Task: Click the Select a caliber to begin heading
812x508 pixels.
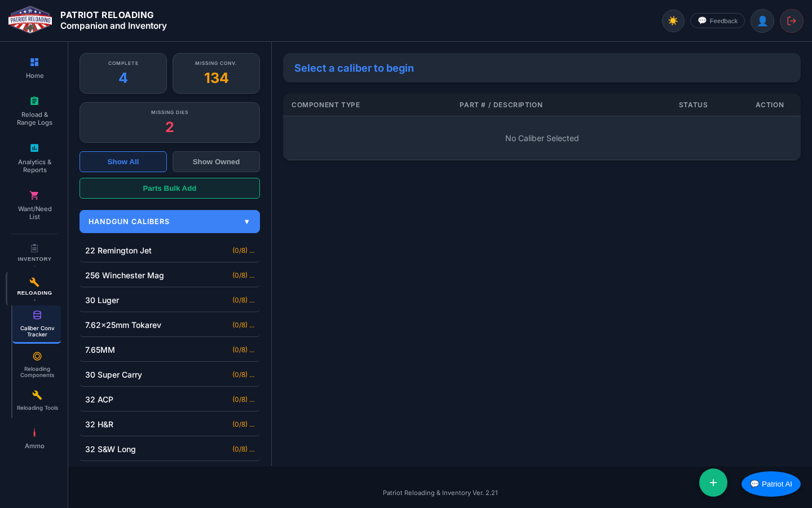Action: tap(354, 68)
